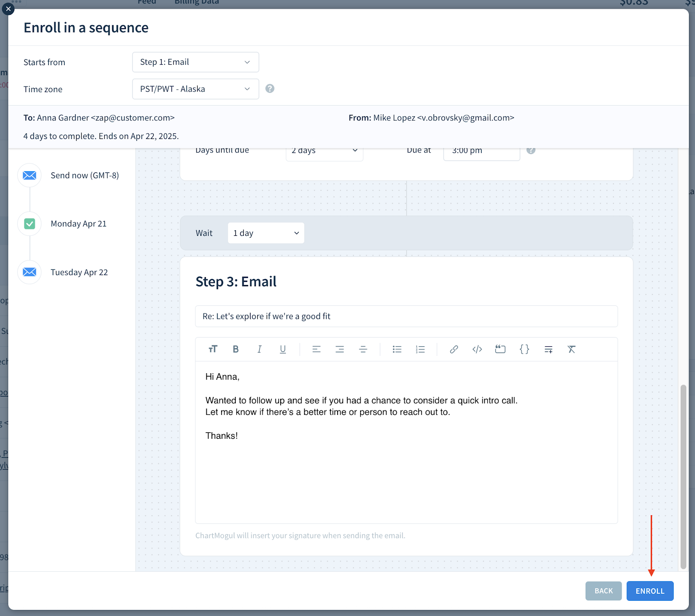Viewport: 695px width, 616px height.
Task: Click into the email body text area
Action: pos(407,442)
